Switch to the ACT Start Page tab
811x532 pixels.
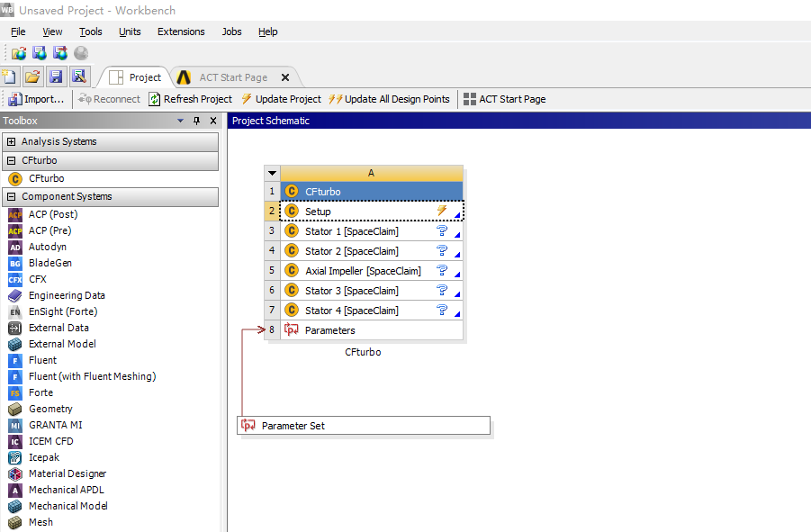[x=234, y=77]
